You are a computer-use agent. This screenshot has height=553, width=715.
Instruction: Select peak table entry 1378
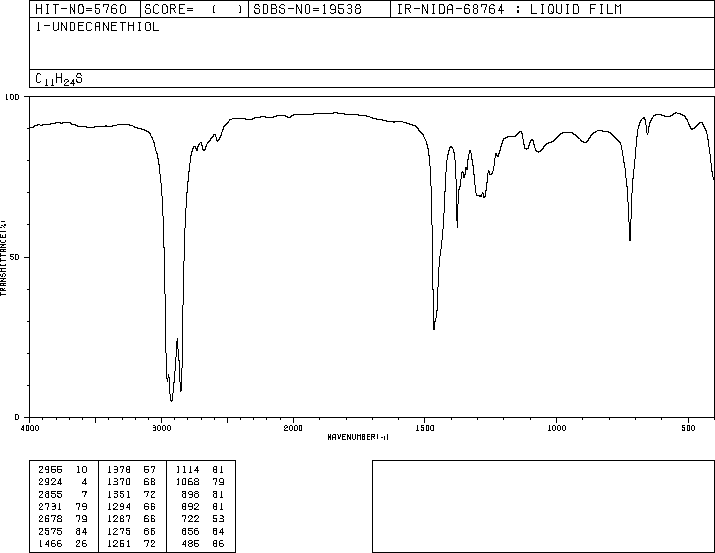(x=119, y=470)
